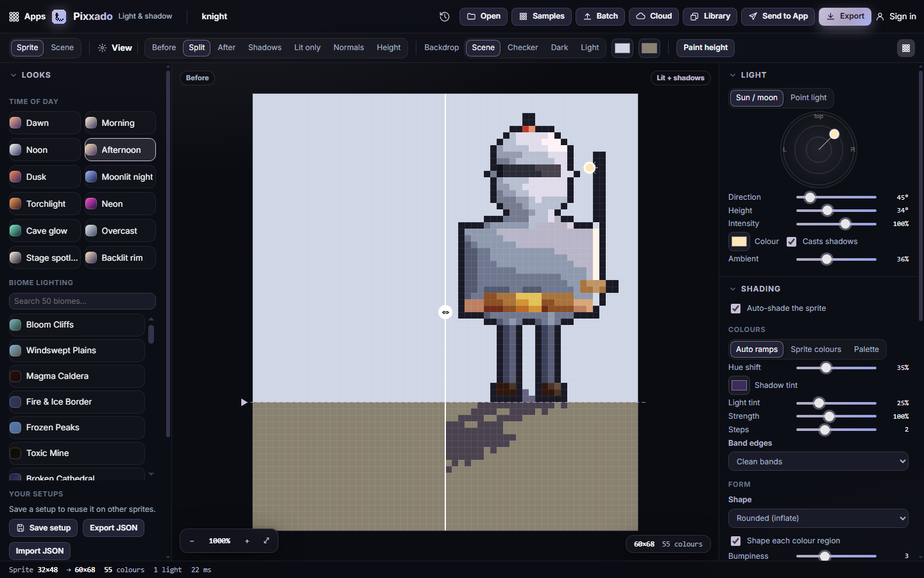
Task: Switch to the Normals view tab
Action: click(x=348, y=48)
